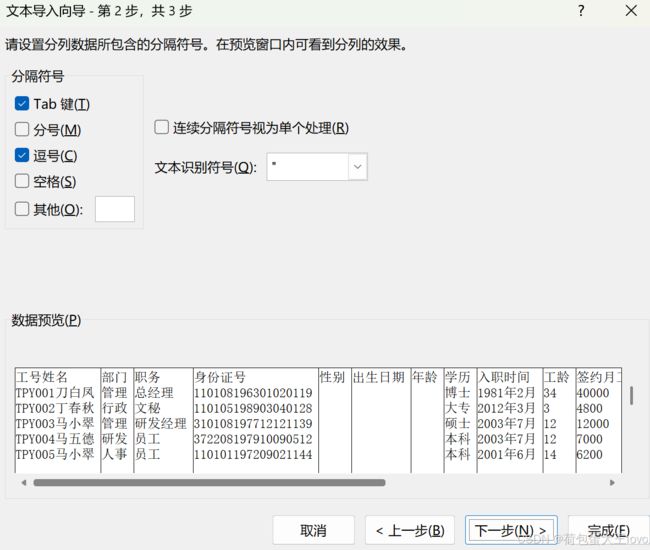Click the 文秘 job title cell

pyautogui.click(x=147, y=408)
